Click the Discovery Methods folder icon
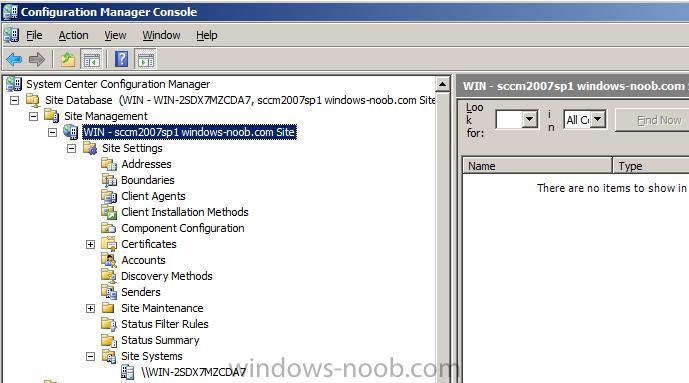 tap(109, 276)
